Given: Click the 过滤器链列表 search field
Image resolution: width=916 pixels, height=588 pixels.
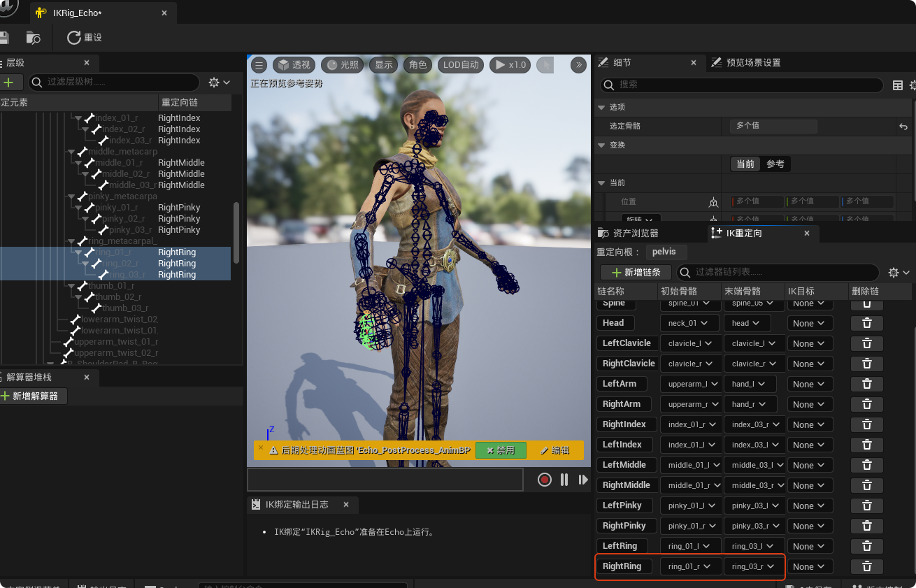Looking at the screenshot, I should tap(778, 273).
